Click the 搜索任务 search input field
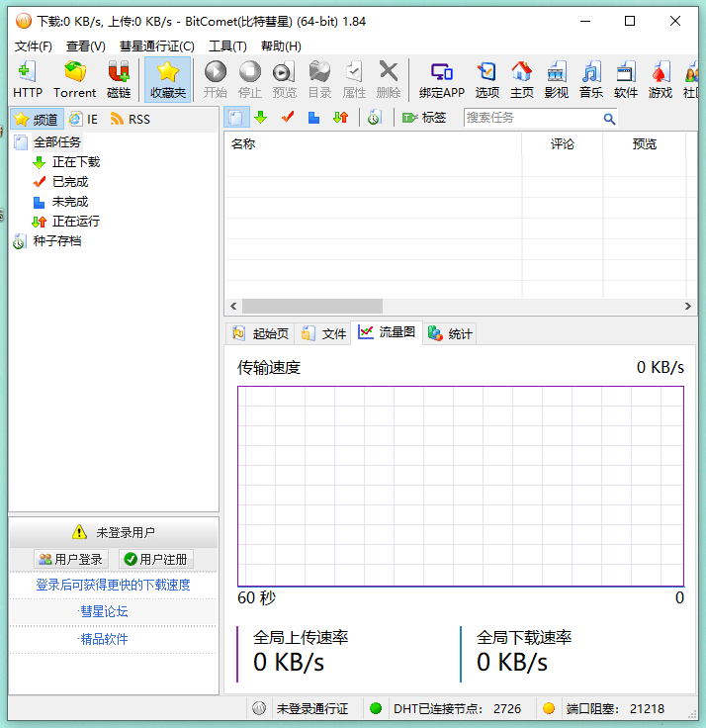Viewport: 706px width, 728px height. pyautogui.click(x=532, y=118)
